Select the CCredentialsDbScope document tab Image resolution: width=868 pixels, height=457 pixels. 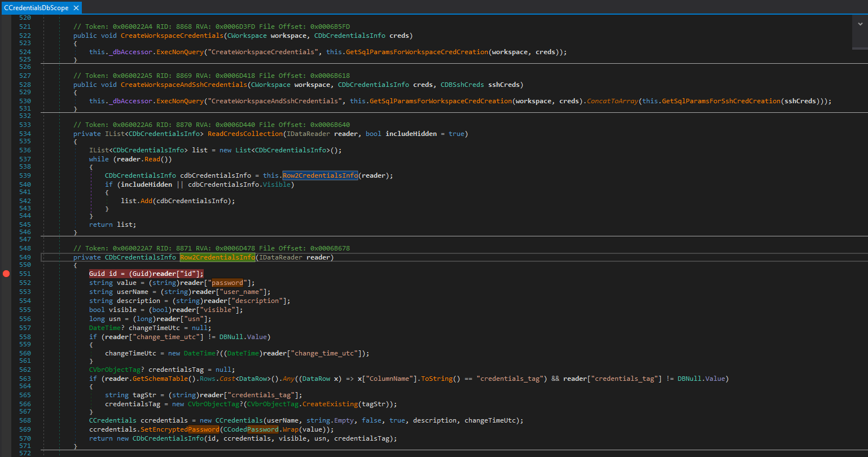pos(36,8)
